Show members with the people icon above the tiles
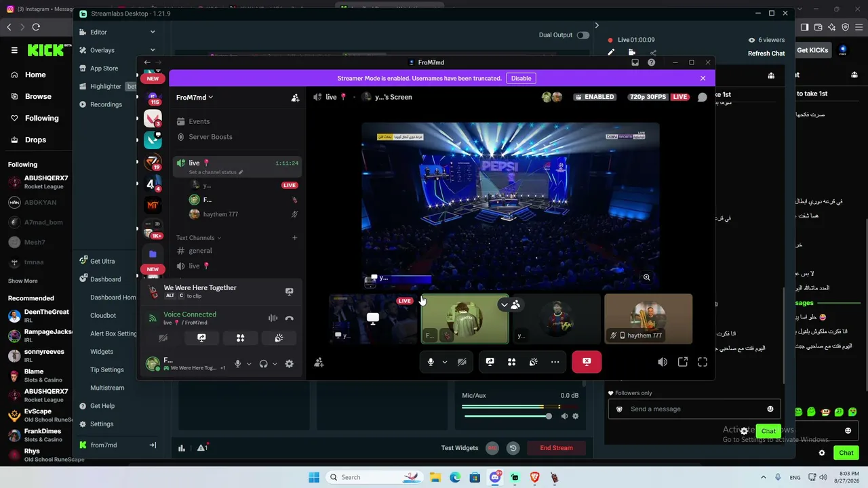This screenshot has height=488, width=868. (x=515, y=305)
